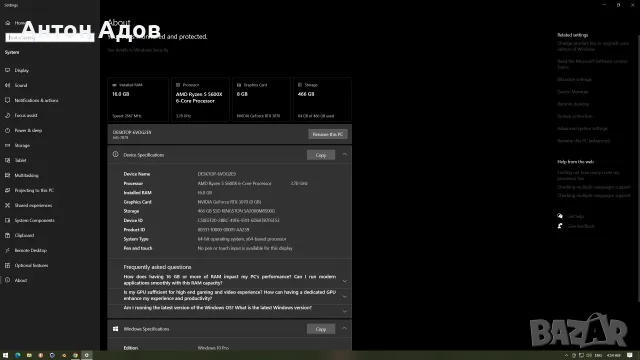Click the Optional features icon
Screen dimensions: 640x360
(x=7, y=265)
